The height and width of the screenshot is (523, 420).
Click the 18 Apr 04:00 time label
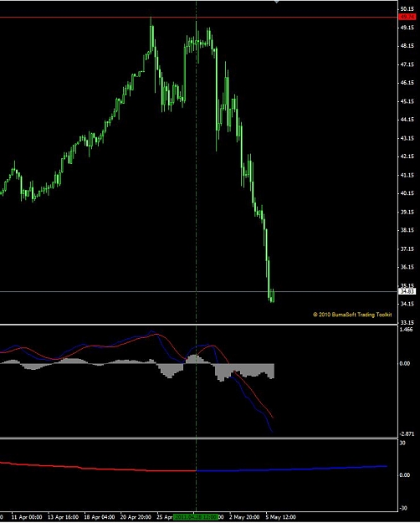click(100, 517)
